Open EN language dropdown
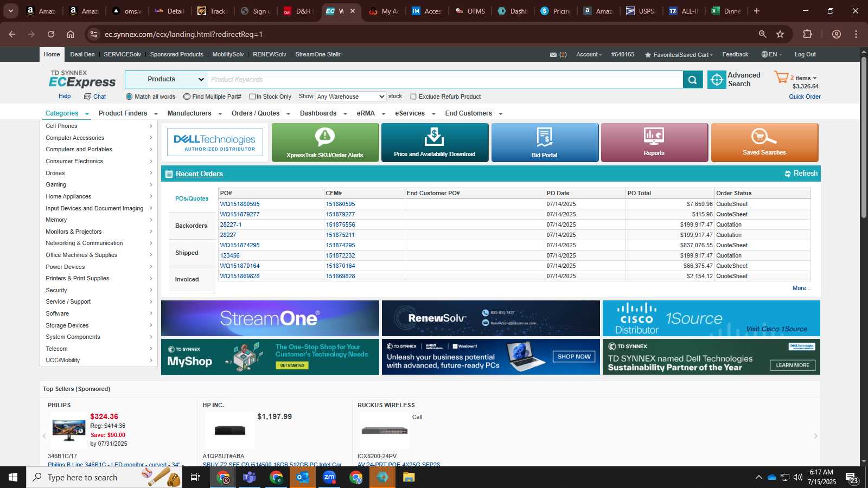Image resolution: width=868 pixels, height=488 pixels. point(771,55)
